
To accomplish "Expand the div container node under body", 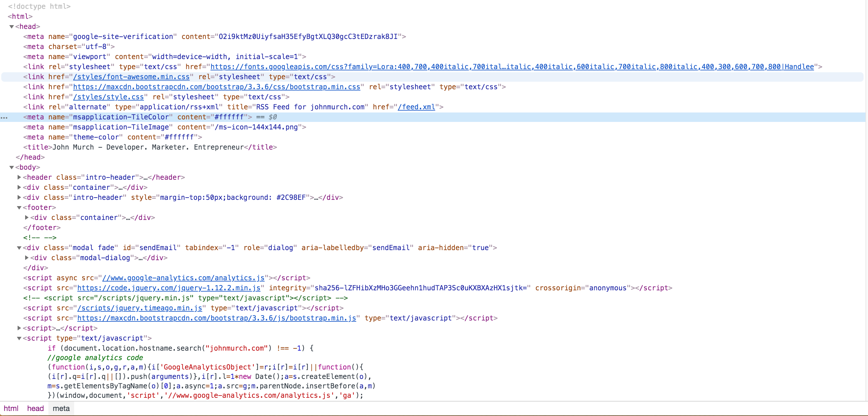I will click(19, 187).
